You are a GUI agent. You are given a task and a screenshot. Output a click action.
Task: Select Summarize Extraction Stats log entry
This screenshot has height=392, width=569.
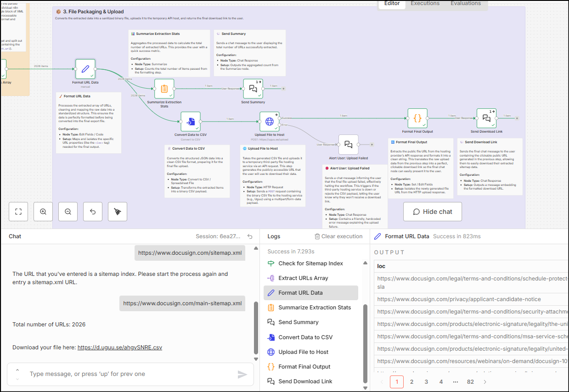pos(311,308)
